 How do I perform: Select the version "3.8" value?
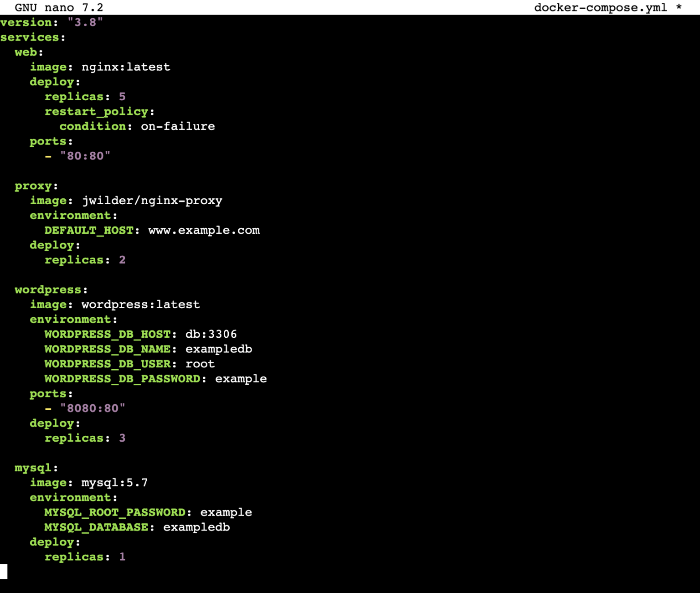pyautogui.click(x=86, y=22)
